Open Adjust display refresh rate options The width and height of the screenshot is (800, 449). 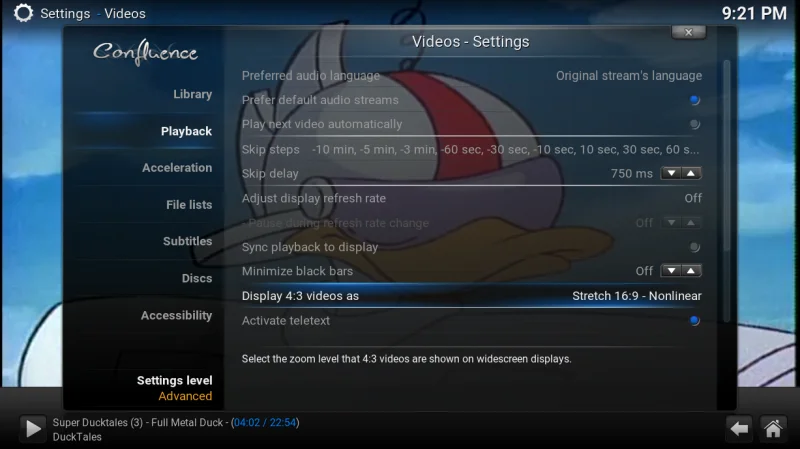pyautogui.click(x=472, y=198)
